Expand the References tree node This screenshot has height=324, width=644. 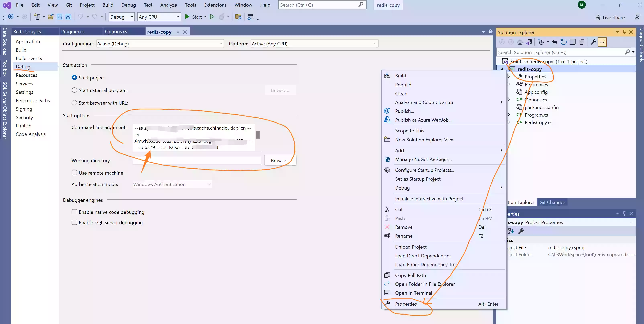[x=509, y=84]
